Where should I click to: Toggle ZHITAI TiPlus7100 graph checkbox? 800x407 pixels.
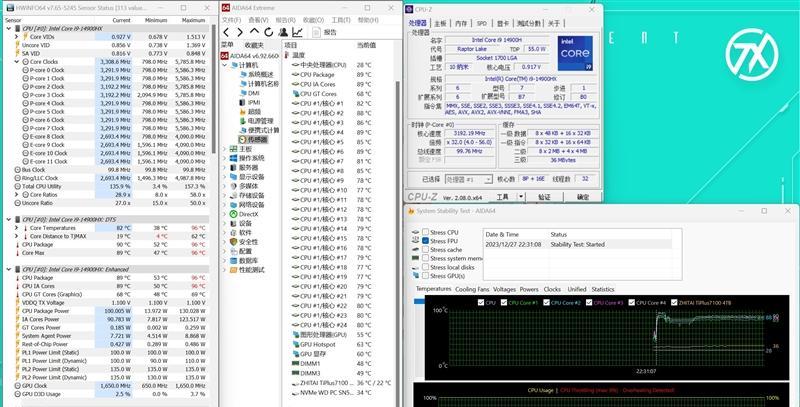coord(674,302)
